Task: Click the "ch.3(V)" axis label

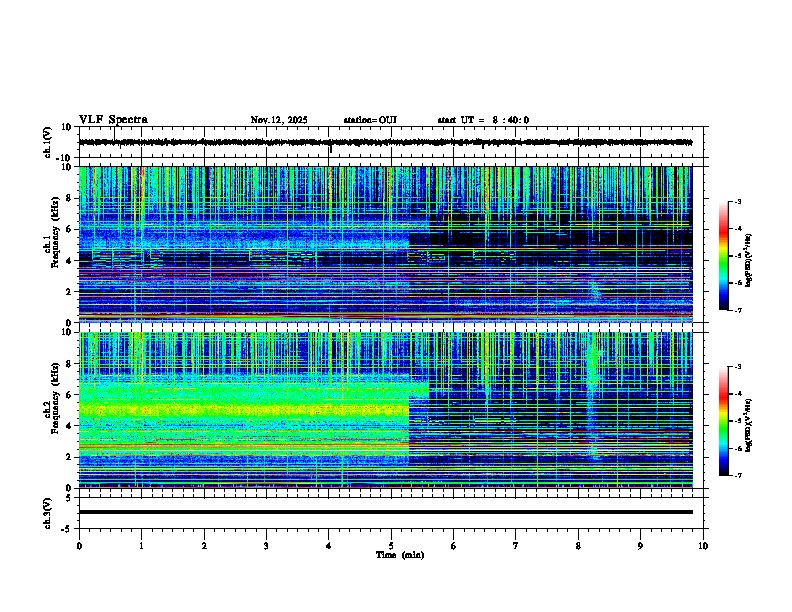Action: tap(48, 513)
